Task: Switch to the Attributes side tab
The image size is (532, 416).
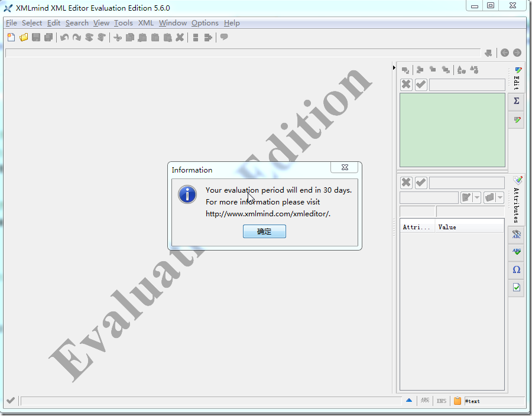Action: click(517, 200)
